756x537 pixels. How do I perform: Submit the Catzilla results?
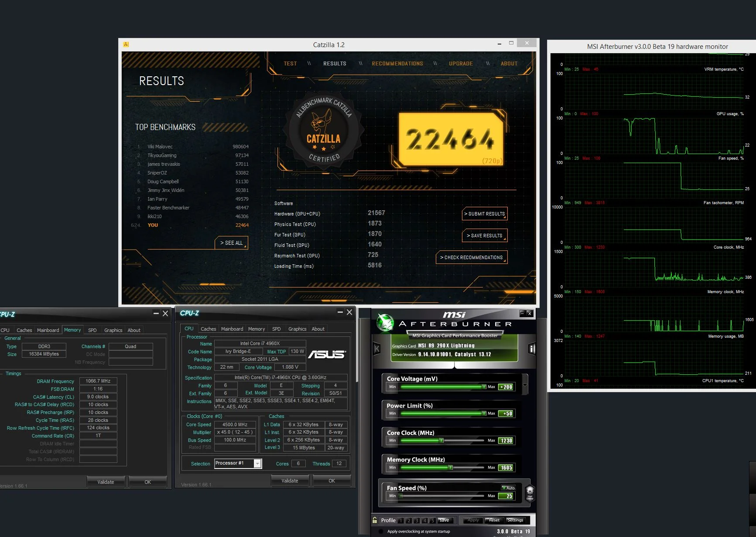(x=485, y=214)
